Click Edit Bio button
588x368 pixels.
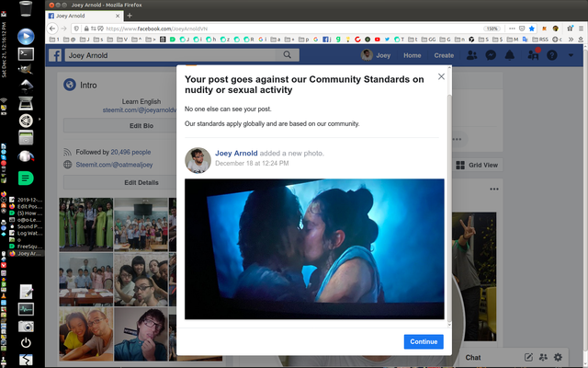point(141,126)
